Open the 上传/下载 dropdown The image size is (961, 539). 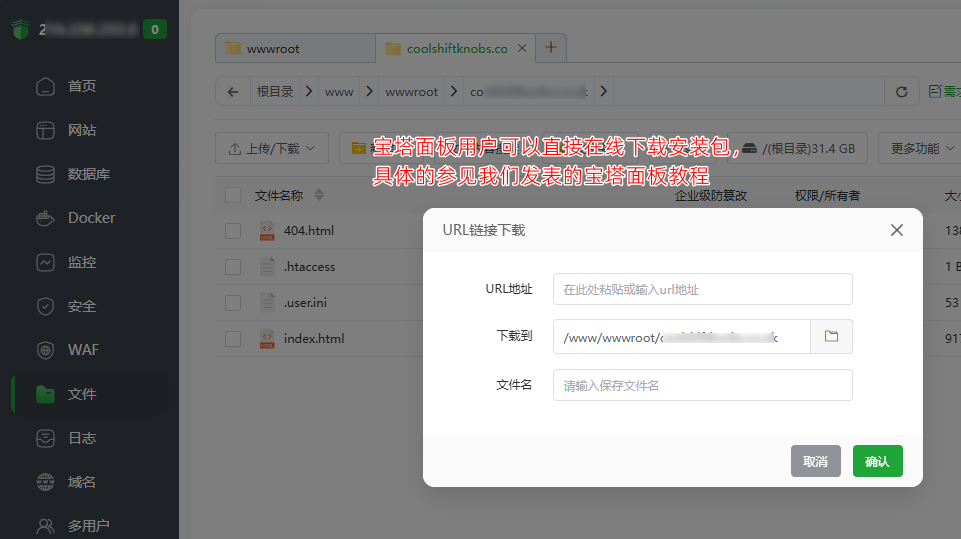(272, 148)
